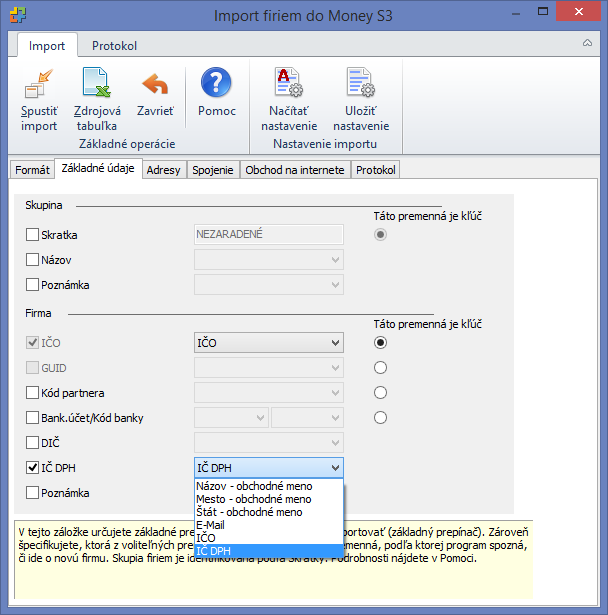
Task: Enable the DIČ checkbox
Action: pos(32,443)
